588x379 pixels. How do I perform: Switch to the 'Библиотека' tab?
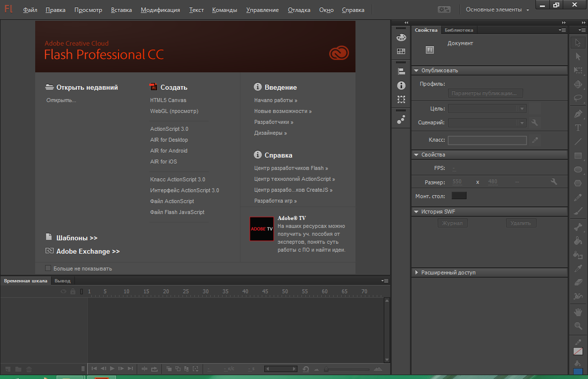coord(459,30)
